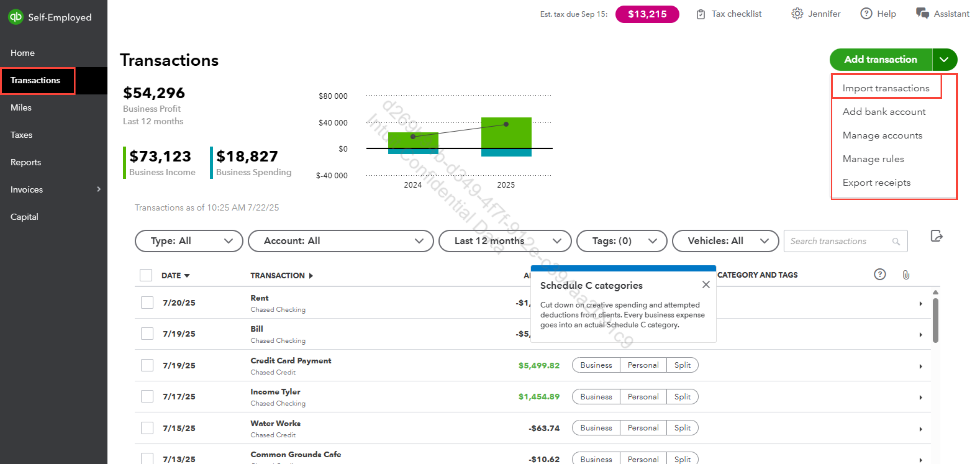Open the Last 12 months date dropdown
This screenshot has width=980, height=464.
click(505, 241)
